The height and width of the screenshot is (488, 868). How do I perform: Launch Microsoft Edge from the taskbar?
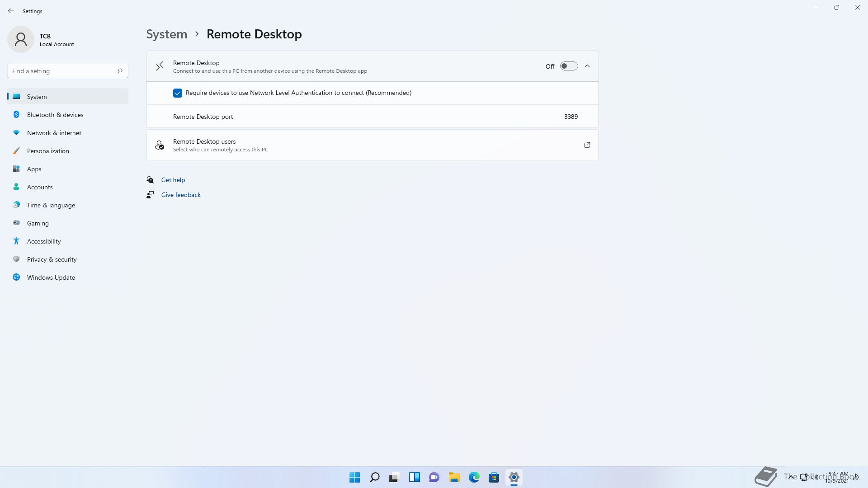coord(474,477)
